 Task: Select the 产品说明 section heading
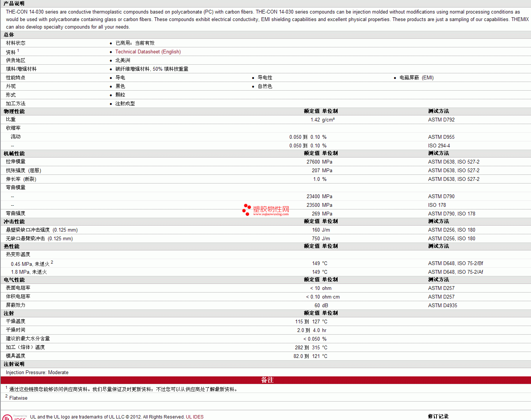click(14, 3)
